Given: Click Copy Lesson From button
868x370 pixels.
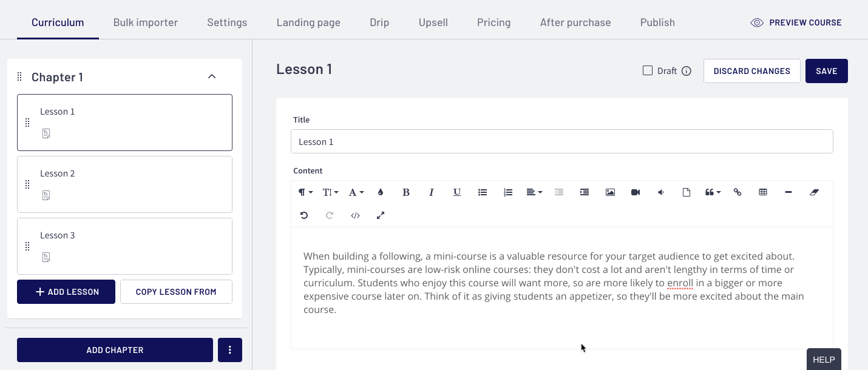Looking at the screenshot, I should [176, 292].
